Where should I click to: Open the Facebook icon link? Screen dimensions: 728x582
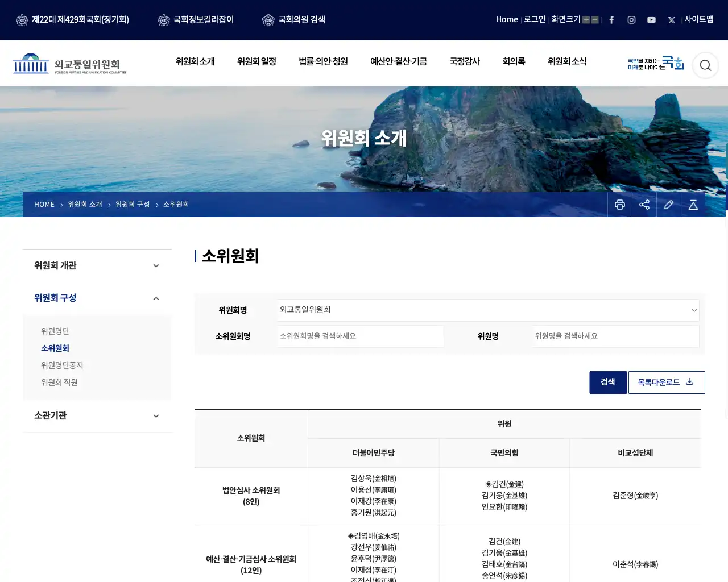pos(611,20)
